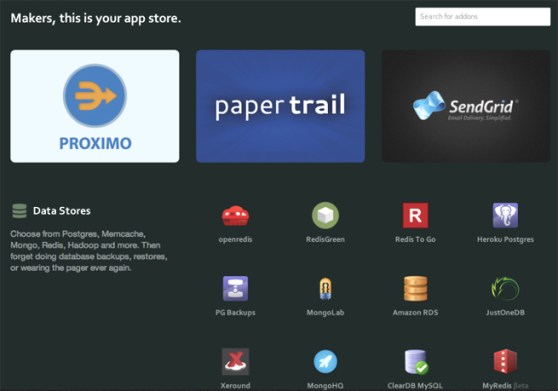Viewport: 558px width, 391px height.
Task: Click the Xeround label
Action: pos(235,386)
